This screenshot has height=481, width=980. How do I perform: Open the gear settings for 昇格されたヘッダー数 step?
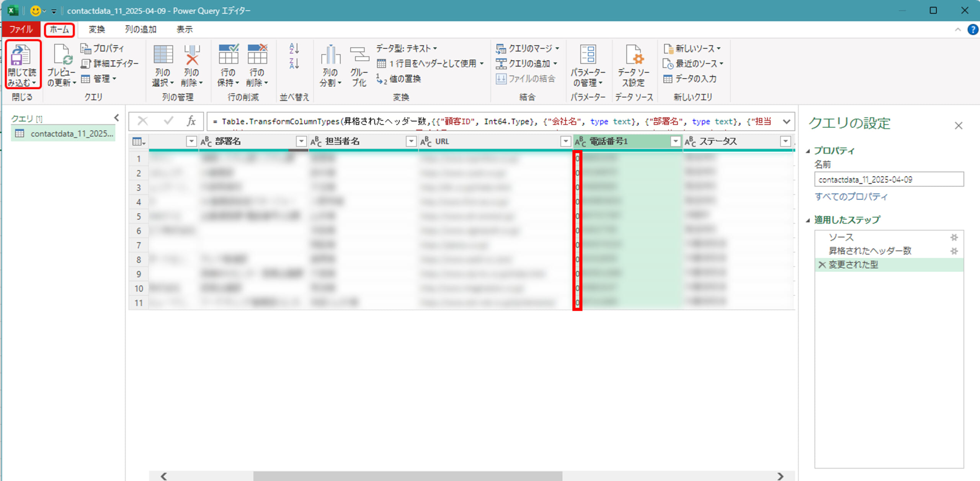pos(954,251)
